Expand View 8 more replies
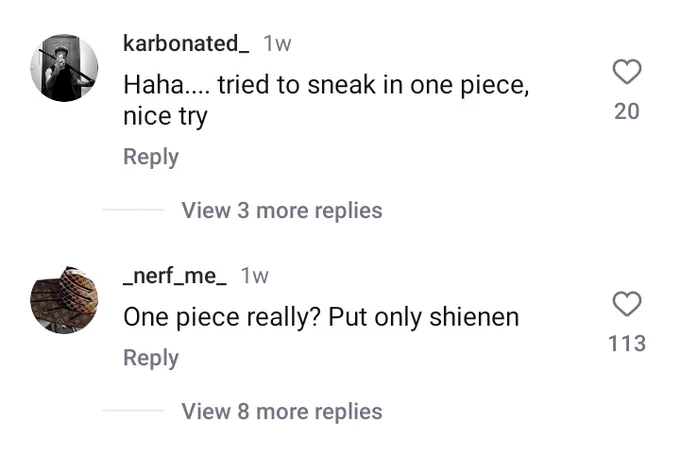The width and height of the screenshot is (680, 455). [x=282, y=411]
